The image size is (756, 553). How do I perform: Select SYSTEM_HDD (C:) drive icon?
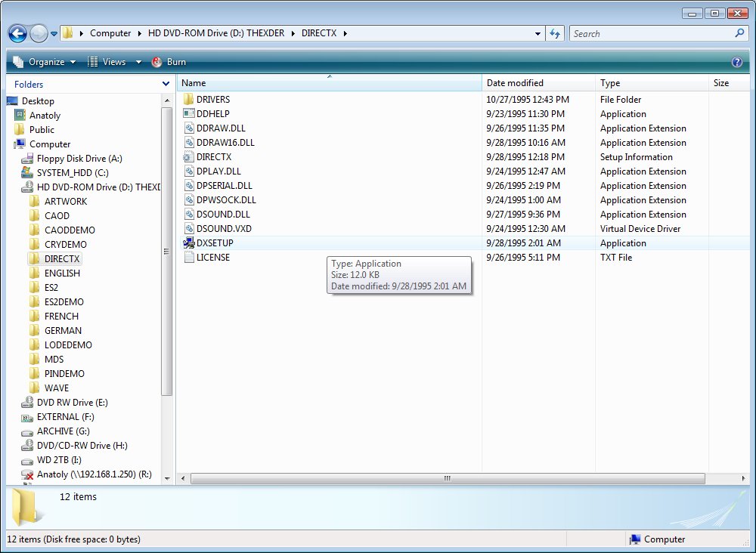click(x=27, y=172)
